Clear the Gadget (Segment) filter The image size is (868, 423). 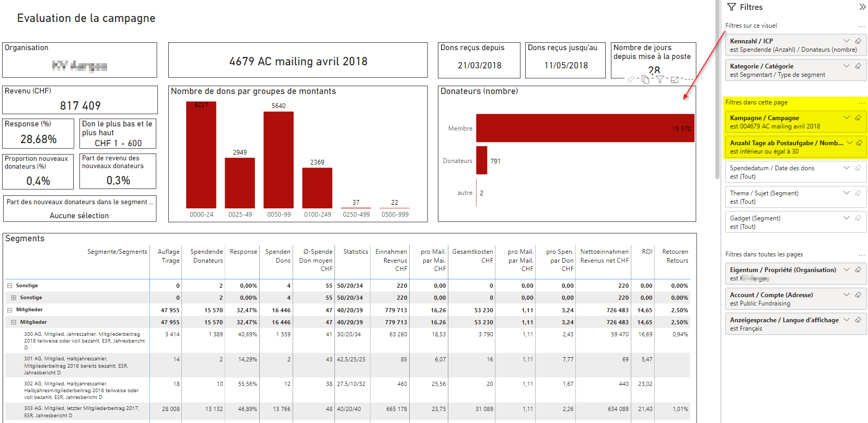click(858, 218)
